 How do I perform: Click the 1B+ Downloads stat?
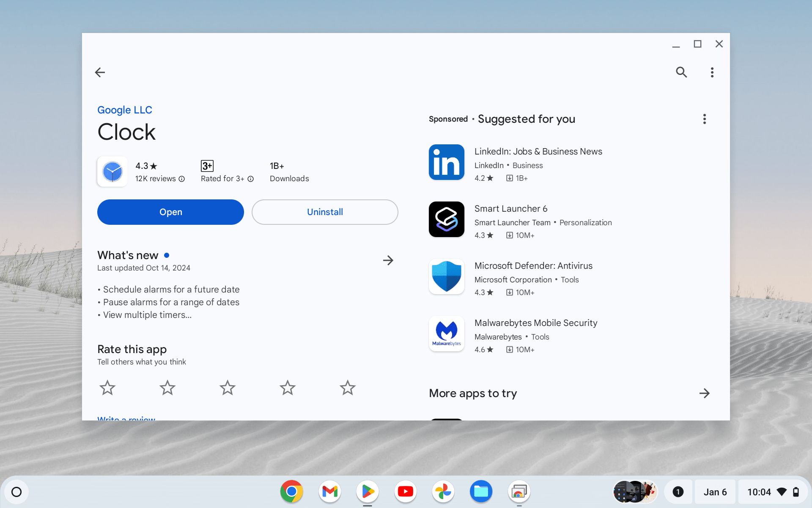[289, 172]
